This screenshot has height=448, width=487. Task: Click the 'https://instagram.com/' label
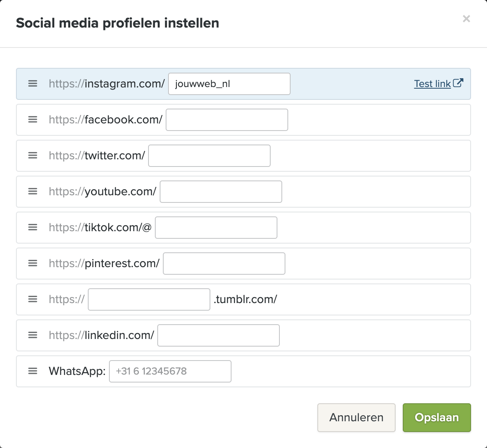pos(107,84)
